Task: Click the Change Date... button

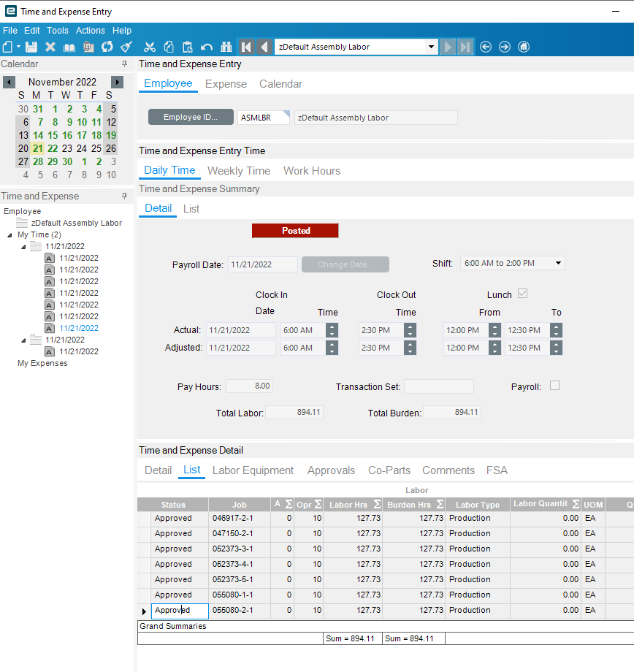Action: coord(345,264)
